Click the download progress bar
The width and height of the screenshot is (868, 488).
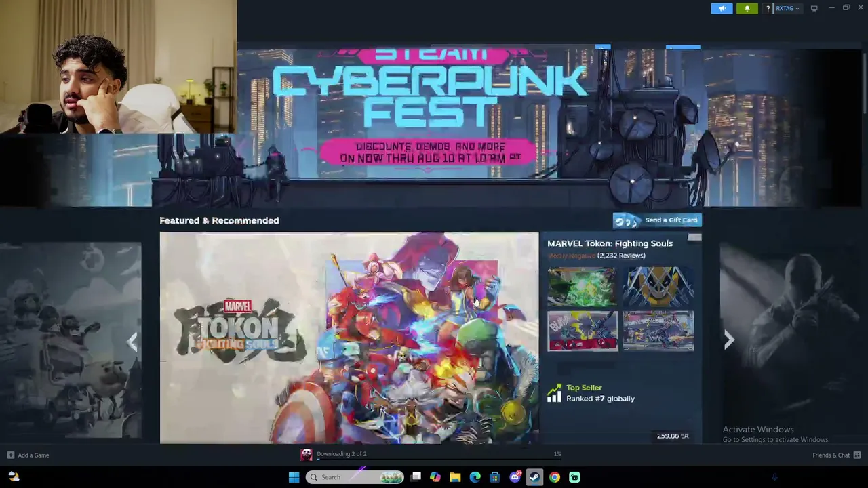[439, 460]
